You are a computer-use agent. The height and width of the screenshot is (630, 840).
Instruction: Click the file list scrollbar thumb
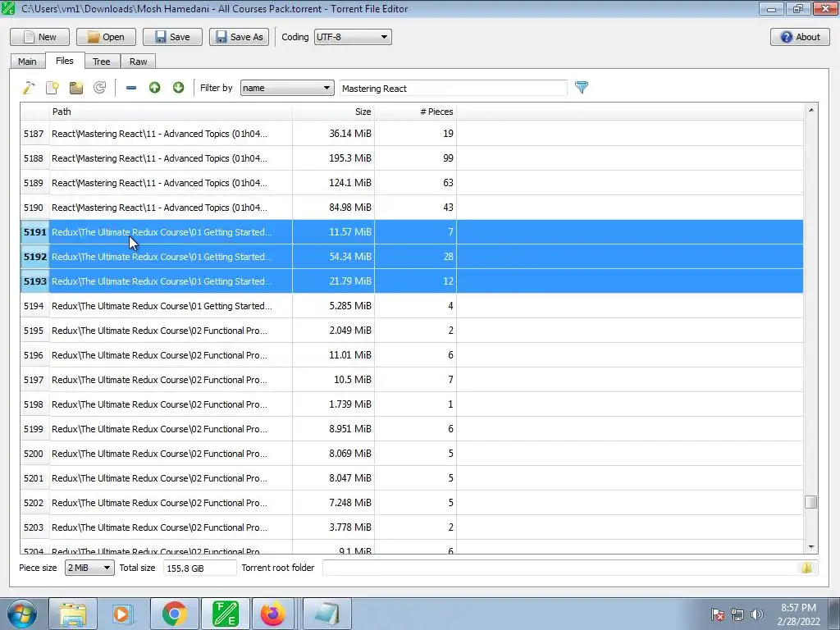point(810,502)
